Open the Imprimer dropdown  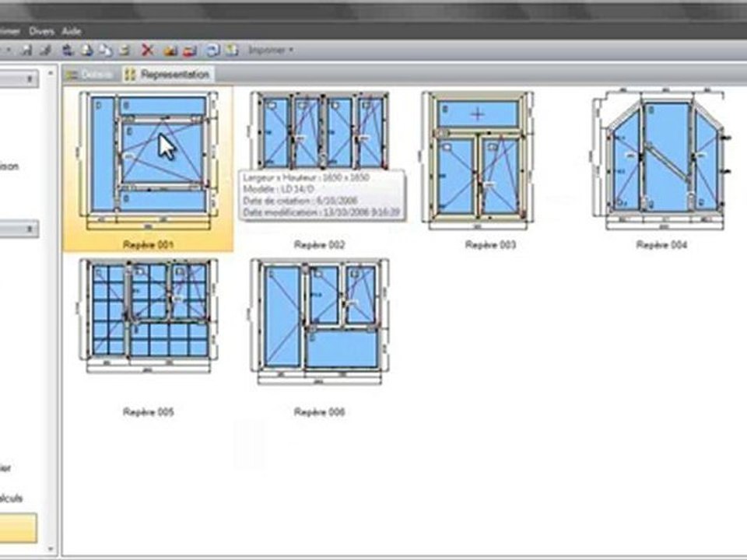[271, 50]
